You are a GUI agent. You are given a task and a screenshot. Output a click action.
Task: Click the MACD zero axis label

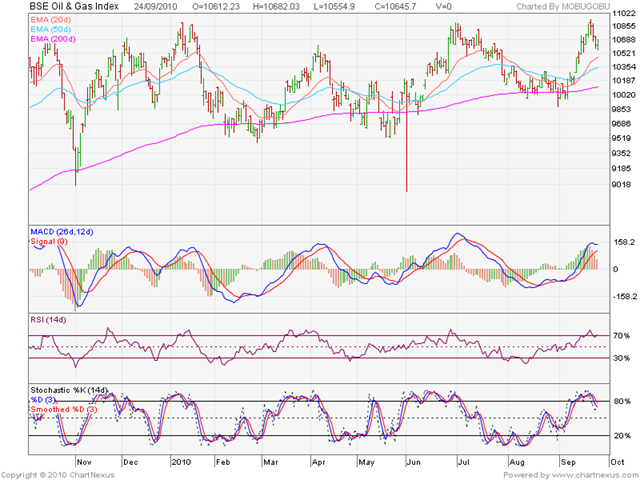(616, 269)
